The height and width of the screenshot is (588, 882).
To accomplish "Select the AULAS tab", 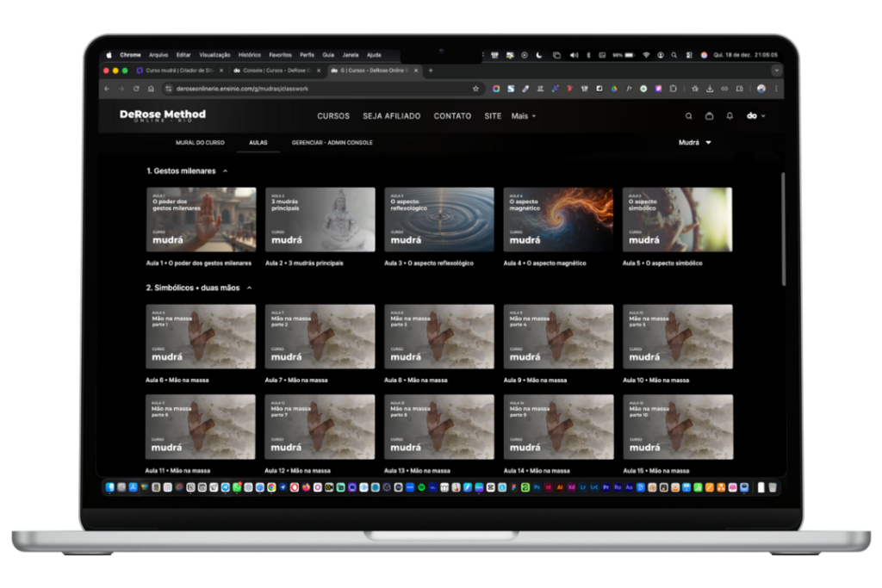I will 258,143.
